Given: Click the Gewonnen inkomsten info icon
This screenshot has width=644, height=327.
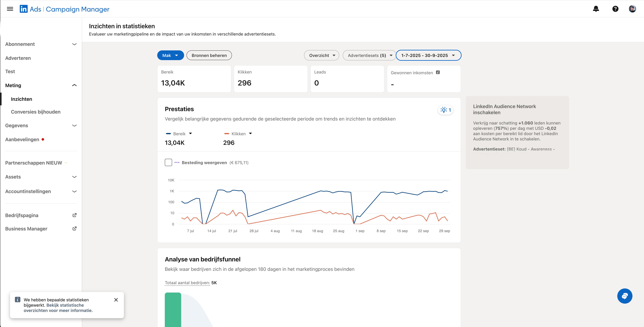Looking at the screenshot, I should coord(438,72).
